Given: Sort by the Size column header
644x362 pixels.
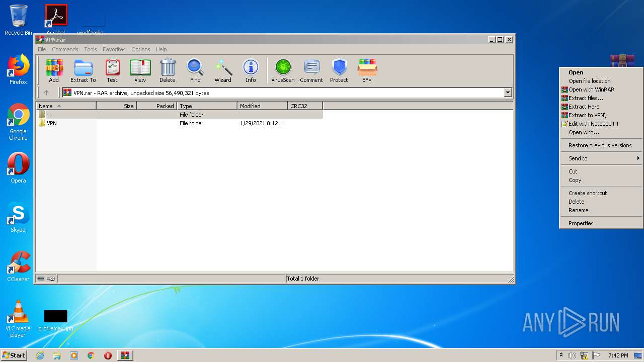Looking at the screenshot, I should point(116,106).
